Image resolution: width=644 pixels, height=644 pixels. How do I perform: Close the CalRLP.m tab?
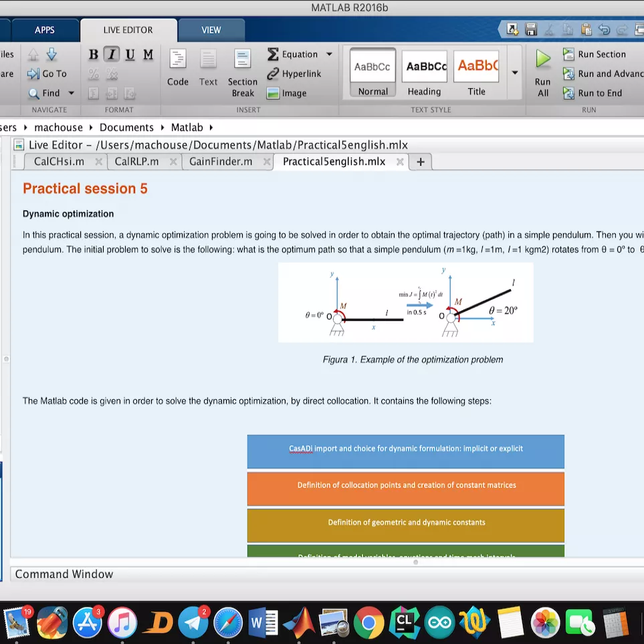173,162
